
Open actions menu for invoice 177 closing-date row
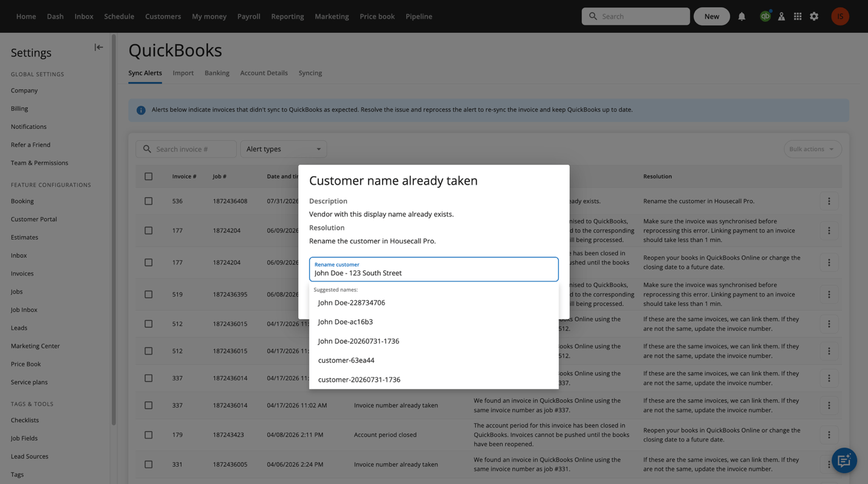[829, 263]
